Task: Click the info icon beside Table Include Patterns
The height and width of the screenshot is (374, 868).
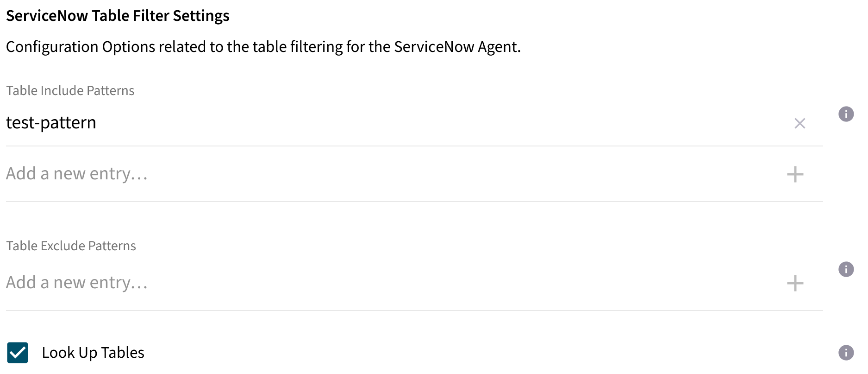Action: [x=846, y=114]
